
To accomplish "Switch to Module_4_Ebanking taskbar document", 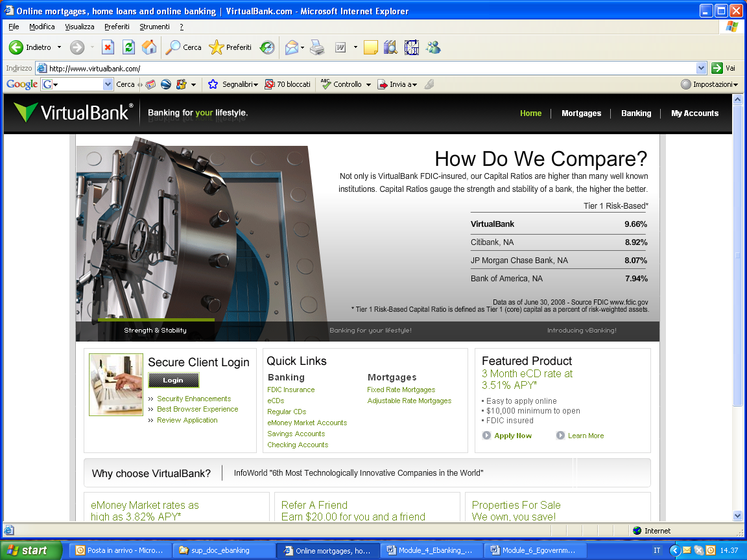I will click(x=431, y=550).
